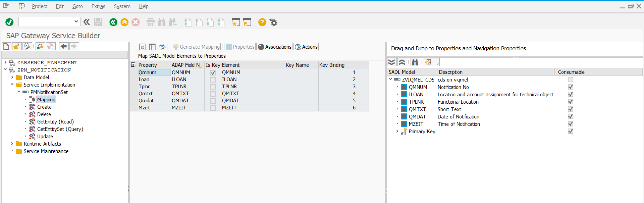Click the Actions button
Image resolution: width=644 pixels, height=203 pixels.
coord(306,47)
